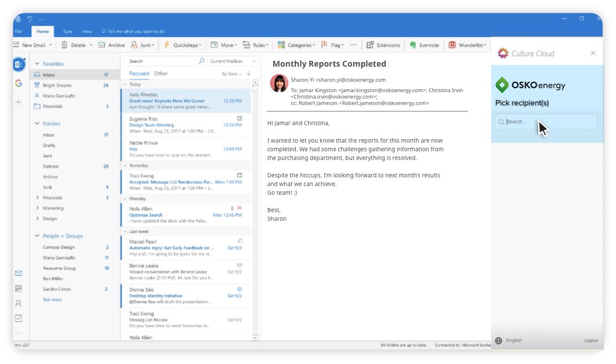Click more options ellipsis in the toolbar
Image resolution: width=616 pixels, height=364 pixels.
click(x=353, y=45)
